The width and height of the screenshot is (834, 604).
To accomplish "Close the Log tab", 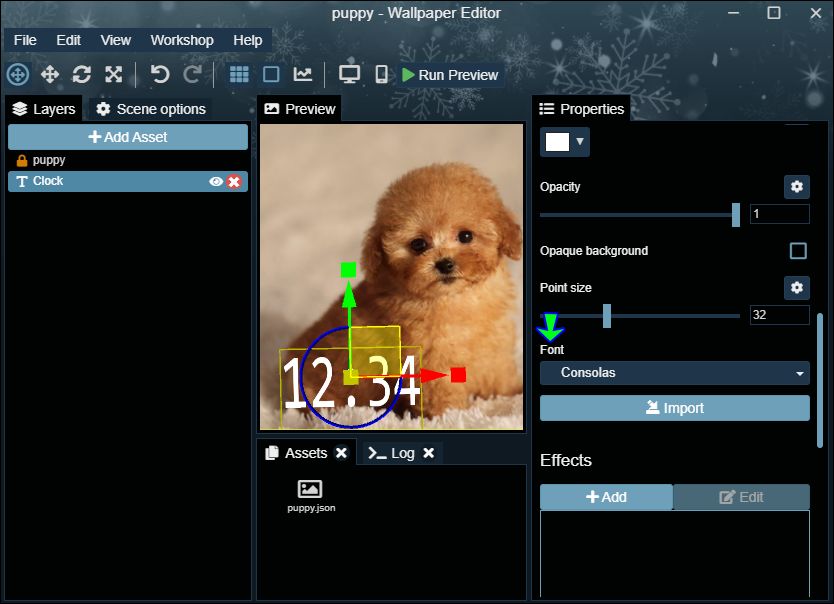I will pos(429,453).
